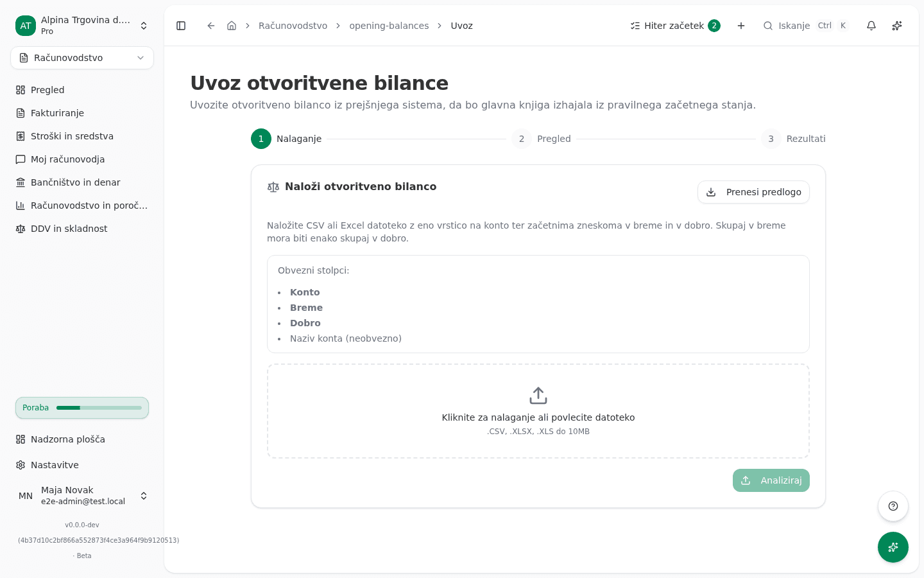Click 'Naziv konta (neobvezno)' list item
The width and height of the screenshot is (924, 578).
[346, 338]
